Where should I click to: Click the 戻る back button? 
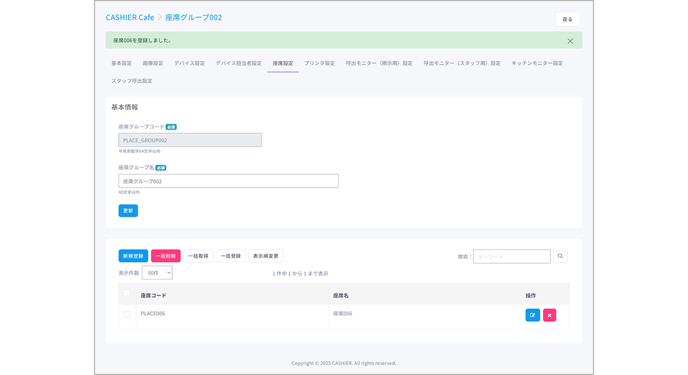(568, 19)
